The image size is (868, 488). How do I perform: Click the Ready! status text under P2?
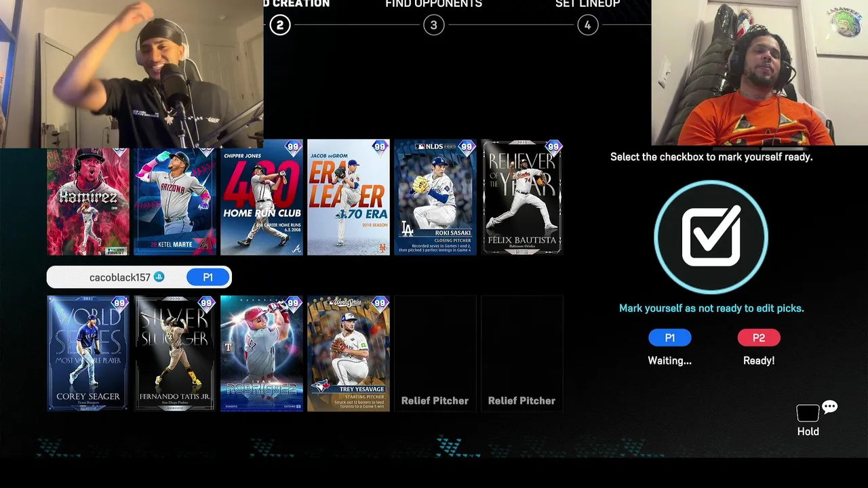[759, 361]
